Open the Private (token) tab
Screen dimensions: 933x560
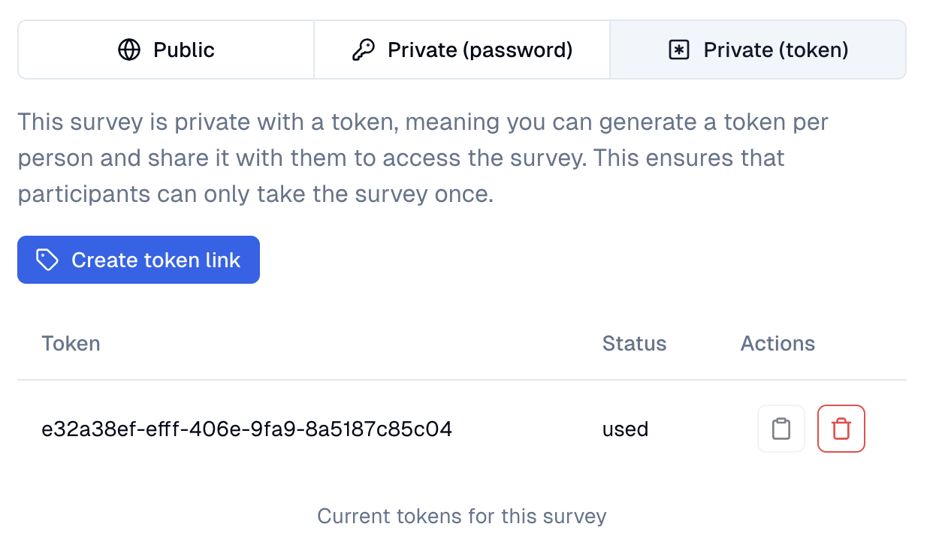point(758,50)
